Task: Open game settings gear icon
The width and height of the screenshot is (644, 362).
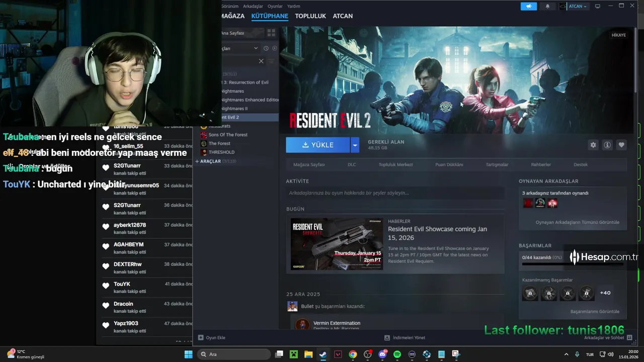Action: (x=593, y=145)
